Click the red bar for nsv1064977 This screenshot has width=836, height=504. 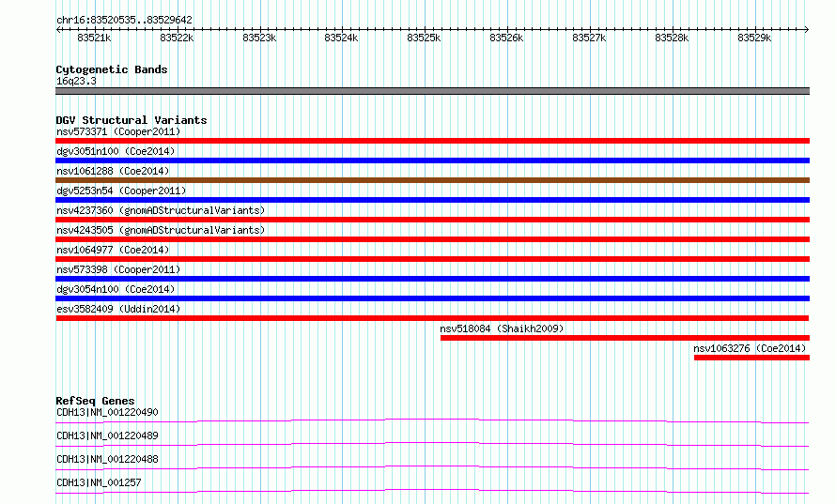click(x=432, y=259)
